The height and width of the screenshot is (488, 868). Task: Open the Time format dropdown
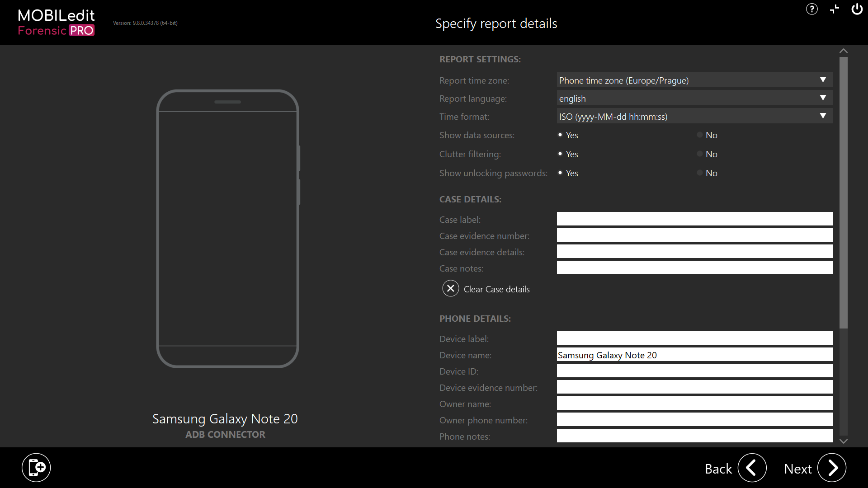[x=695, y=116]
